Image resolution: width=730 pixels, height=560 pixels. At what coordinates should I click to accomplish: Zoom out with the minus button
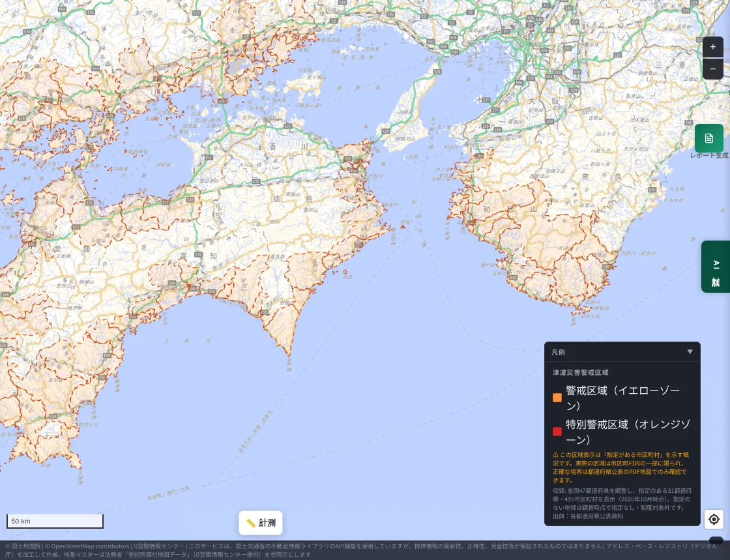(712, 69)
